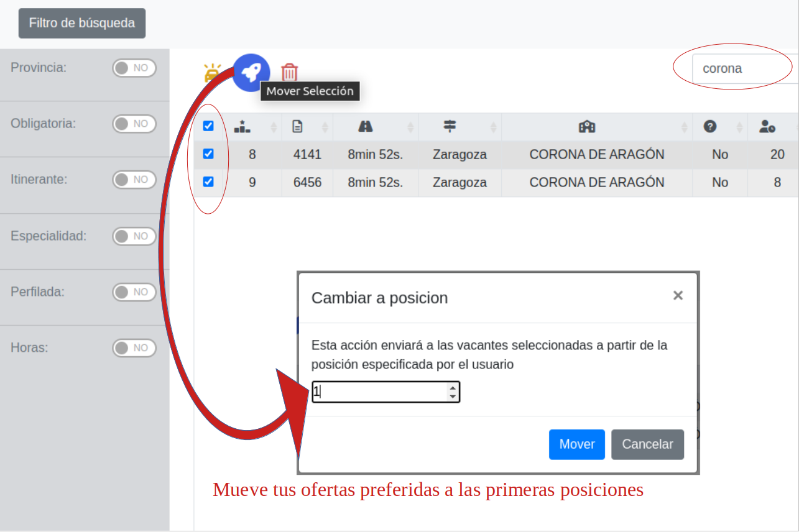Open the Filtro de búsqueda panel
The width and height of the screenshot is (799, 532).
point(82,23)
